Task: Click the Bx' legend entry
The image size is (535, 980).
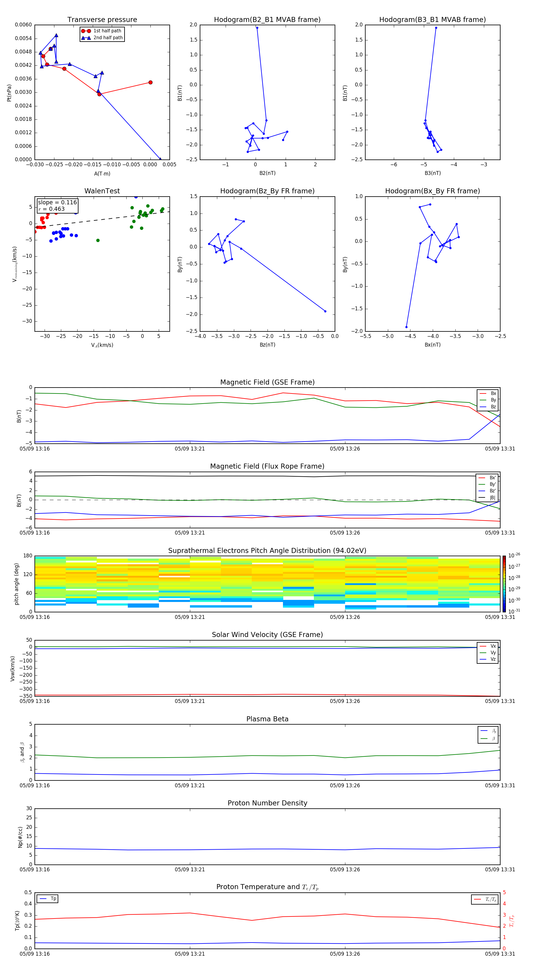Action: click(487, 478)
